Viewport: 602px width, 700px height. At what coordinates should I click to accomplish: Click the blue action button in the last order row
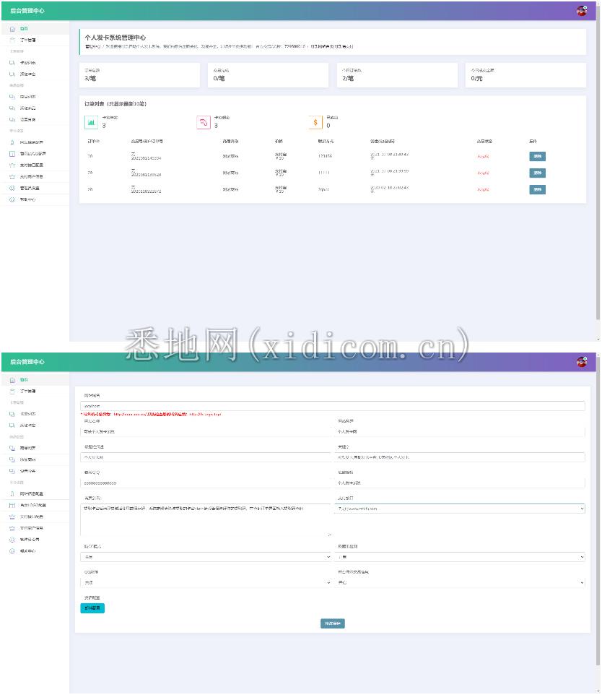tap(537, 190)
